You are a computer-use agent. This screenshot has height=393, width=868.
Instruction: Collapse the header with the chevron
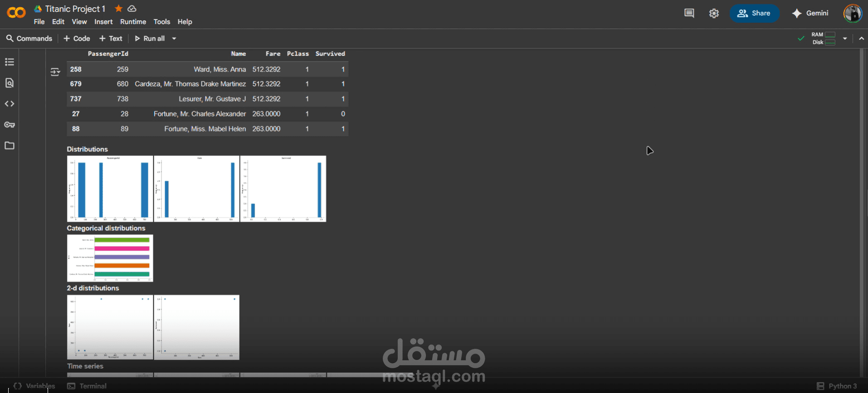[861, 39]
